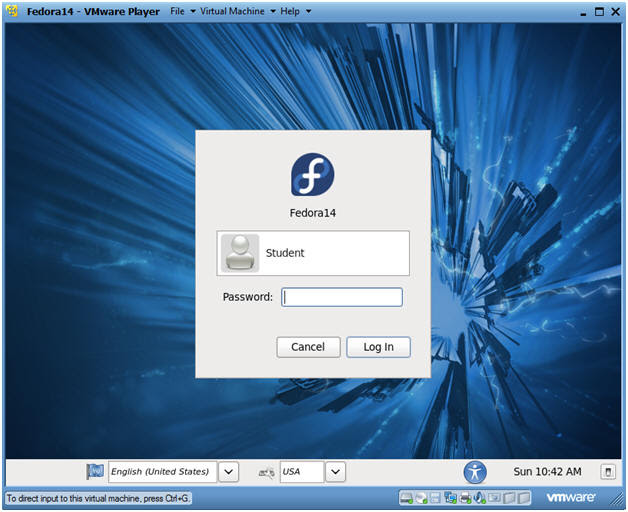This screenshot has height=512, width=628.
Task: Expand the language dropdown arrow button
Action: click(228, 472)
